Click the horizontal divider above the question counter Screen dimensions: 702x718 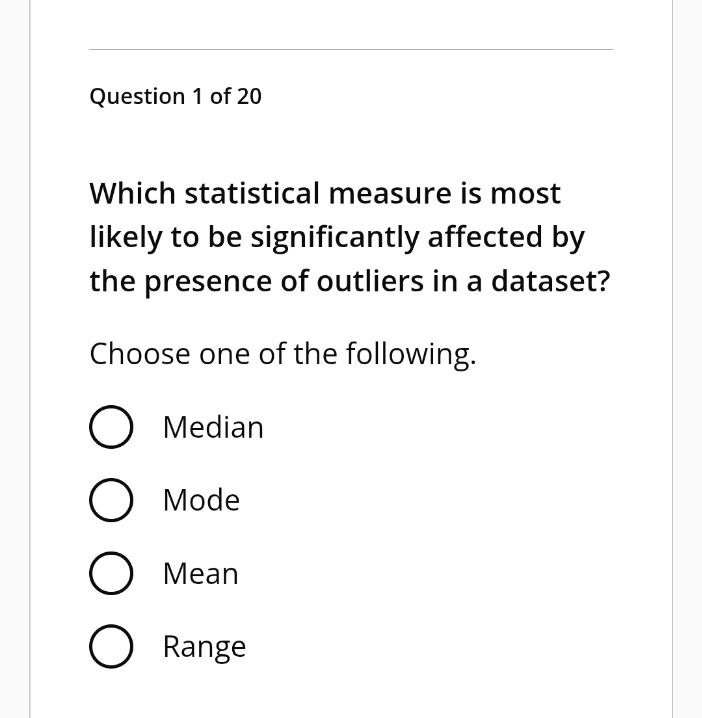(350, 49)
